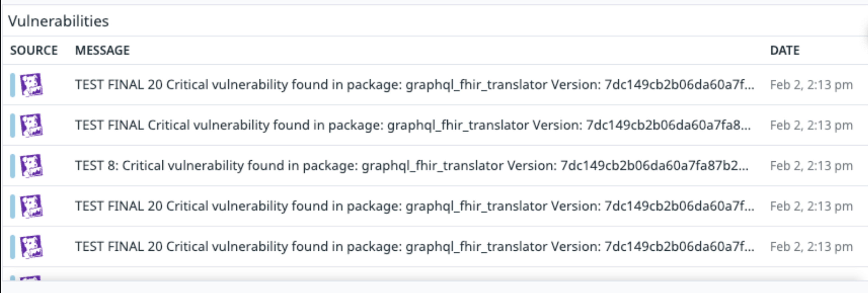The width and height of the screenshot is (868, 293).
Task: Click the Datadog icon beside the TEST FINAL Critical message
Action: [x=31, y=125]
